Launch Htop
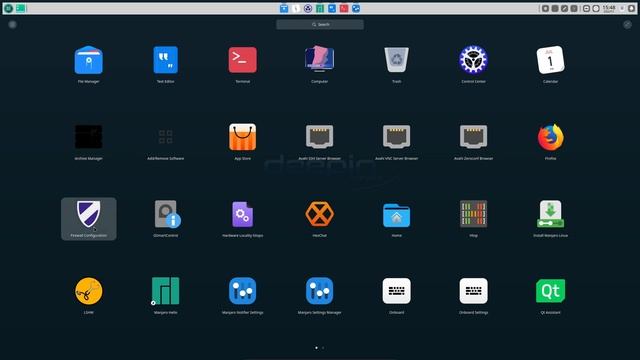Image resolution: width=640 pixels, height=360 pixels. click(473, 214)
